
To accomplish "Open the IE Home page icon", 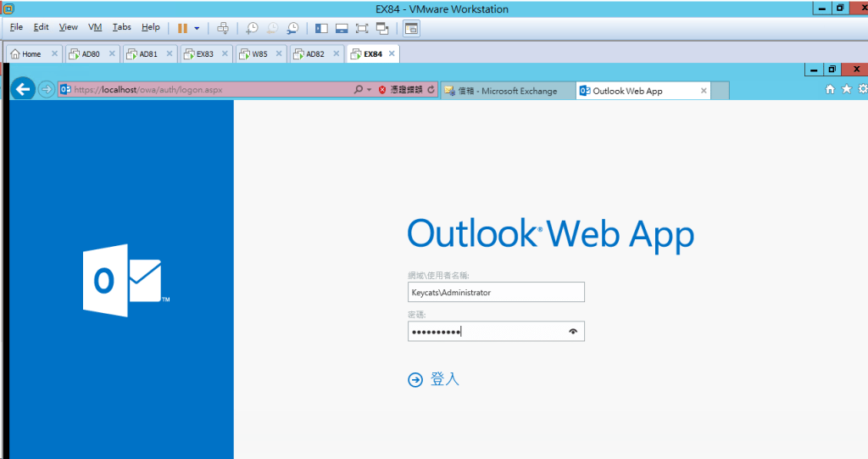I will point(830,89).
